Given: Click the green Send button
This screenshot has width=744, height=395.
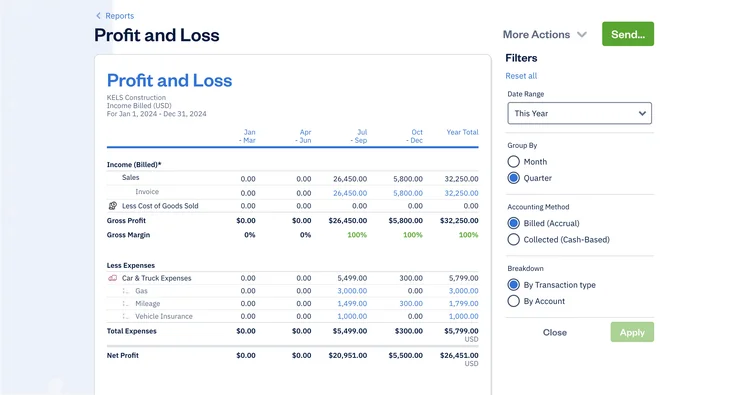Looking at the screenshot, I should (x=628, y=34).
